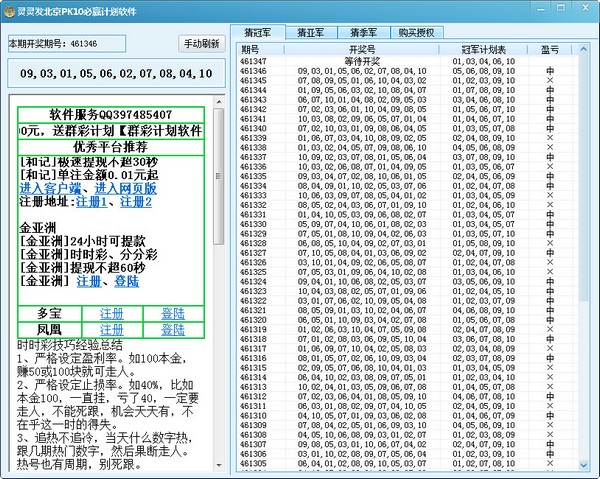Click the 软件服务QQ397485407 heading
600x479 pixels.
[x=111, y=115]
